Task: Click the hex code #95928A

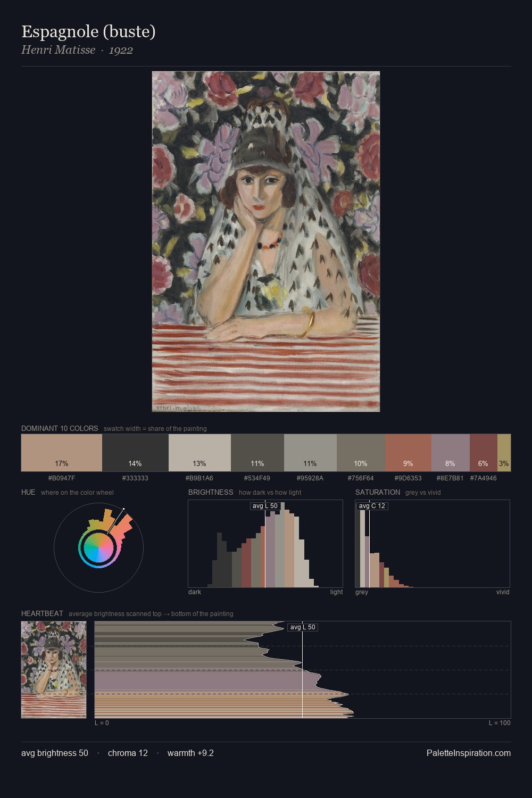Action: pos(310,478)
